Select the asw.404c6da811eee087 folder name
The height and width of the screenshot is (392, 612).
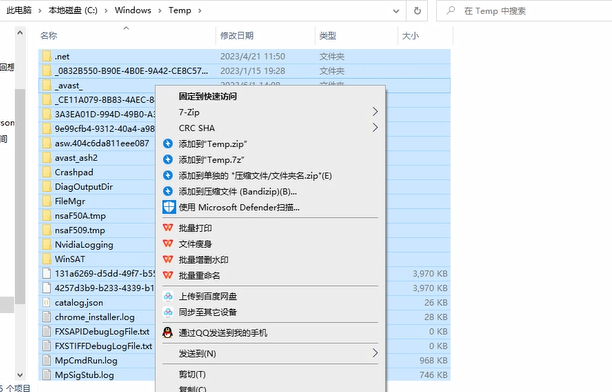102,143
